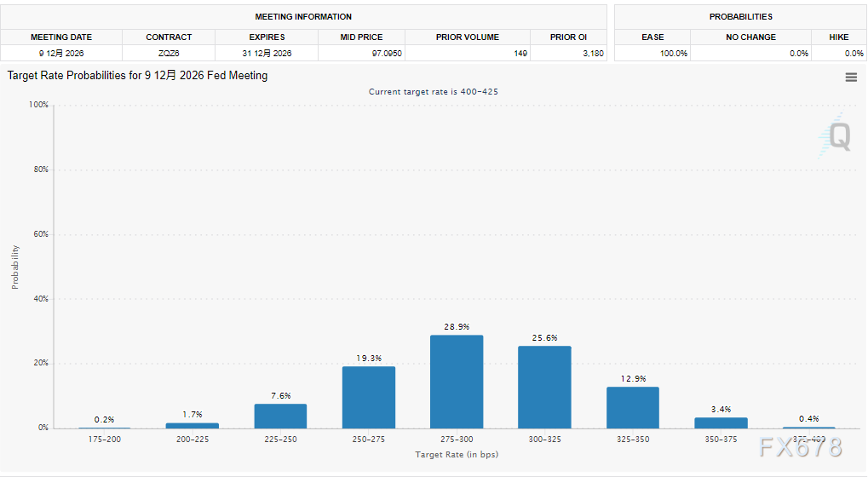The width and height of the screenshot is (868, 477).
Task: Open the chart context menu hamburger icon
Action: (x=850, y=78)
